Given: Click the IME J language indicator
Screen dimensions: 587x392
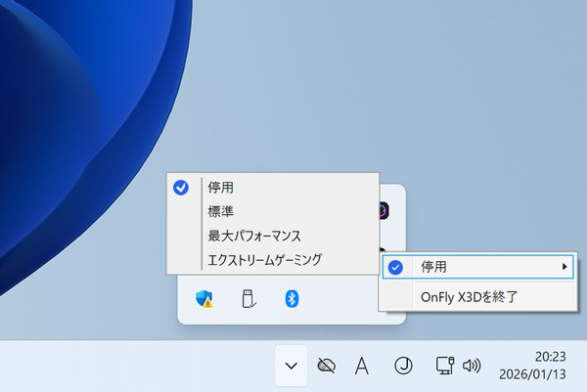Looking at the screenshot, I should pos(403,366).
